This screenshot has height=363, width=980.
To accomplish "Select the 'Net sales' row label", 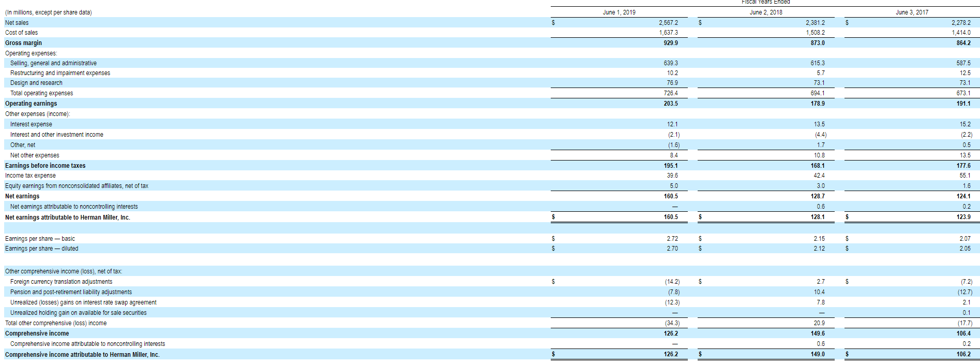I will [x=17, y=23].
